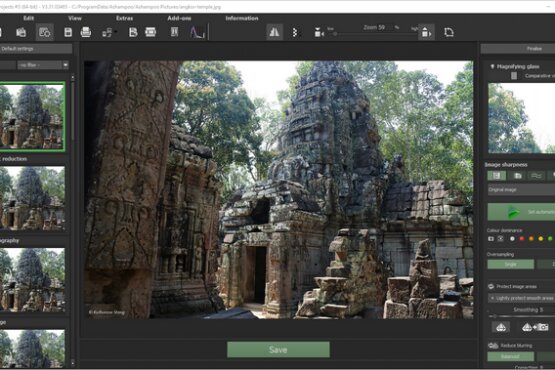Click the film strip icon in toolbar
Screen dimensions: 555x370
[150, 32]
